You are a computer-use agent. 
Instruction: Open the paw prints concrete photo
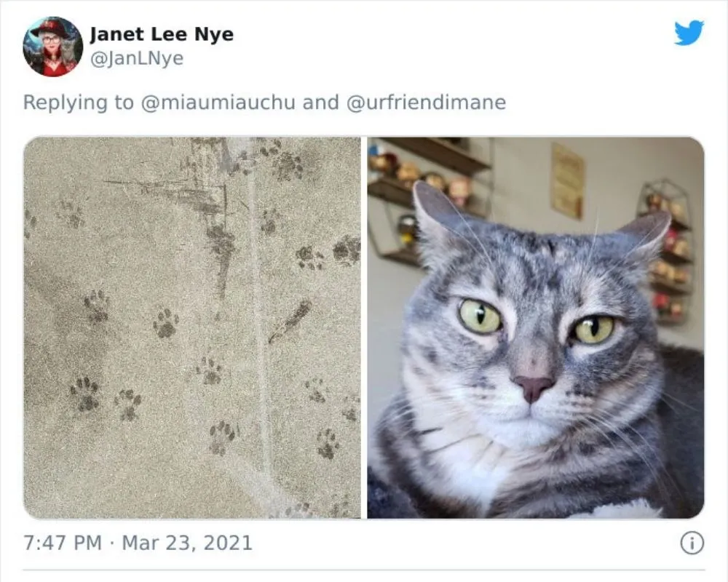(x=192, y=327)
